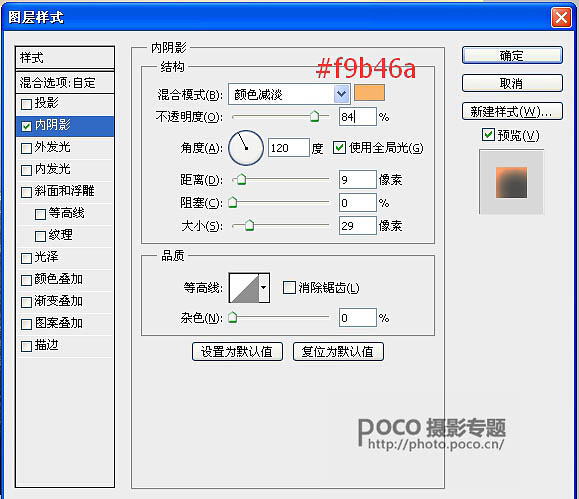579x499 pixels.
Task: Click the 确定 OK button
Action: (x=512, y=55)
